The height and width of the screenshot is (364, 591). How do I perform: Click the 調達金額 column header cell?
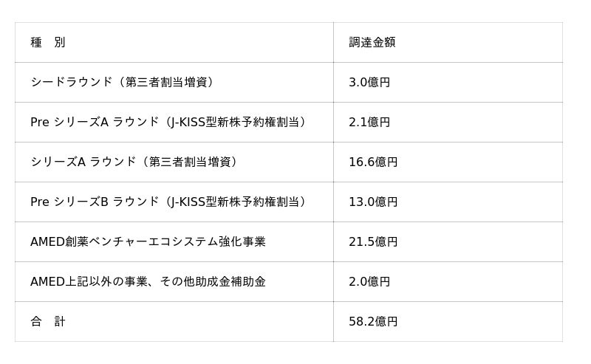pos(372,43)
